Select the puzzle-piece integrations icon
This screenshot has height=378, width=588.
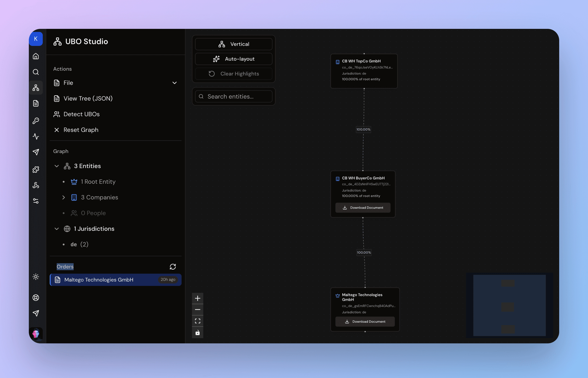coord(36,169)
